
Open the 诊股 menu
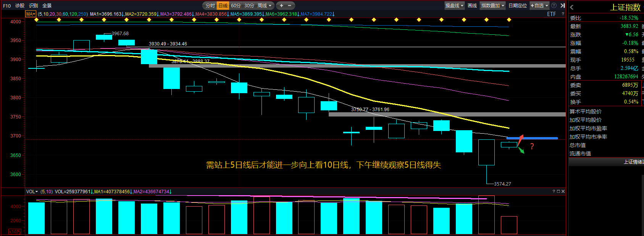[20, 5]
